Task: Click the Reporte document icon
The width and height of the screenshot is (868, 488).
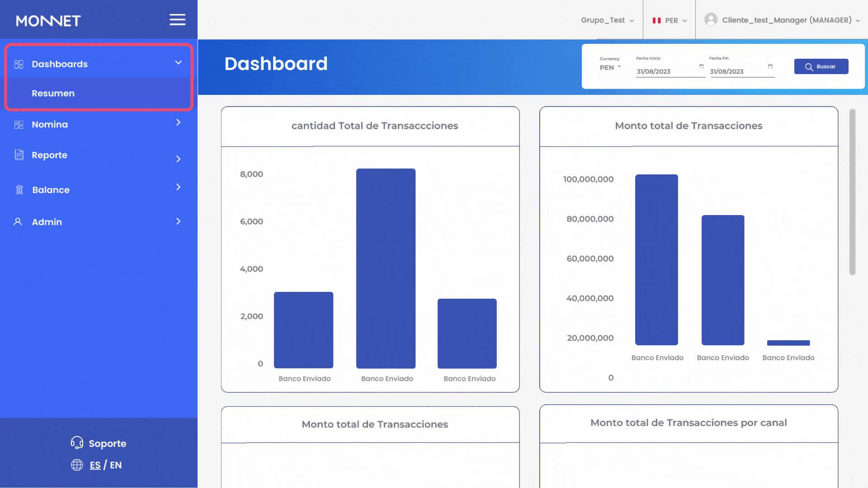Action: pos(19,155)
